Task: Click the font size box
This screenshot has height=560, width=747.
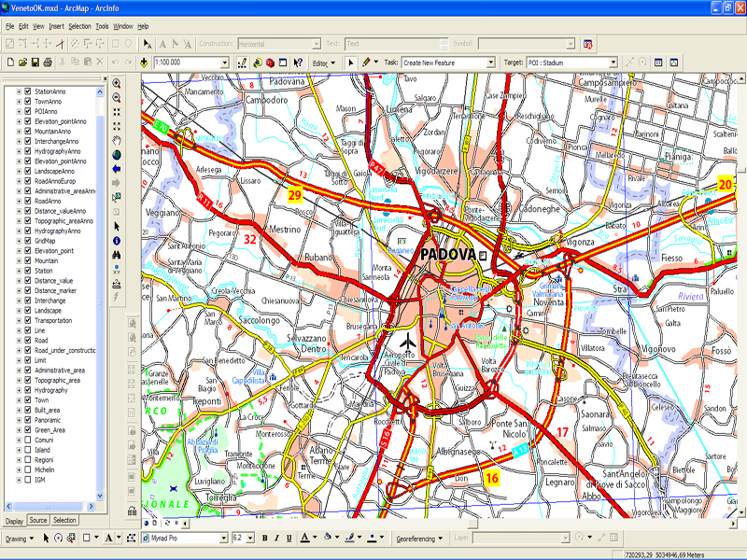Action: point(240,539)
